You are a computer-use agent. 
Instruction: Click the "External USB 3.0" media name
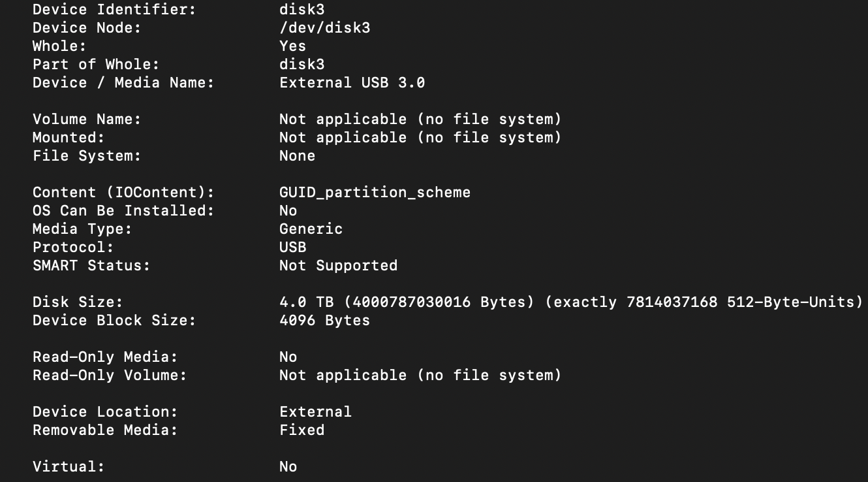pyautogui.click(x=352, y=83)
